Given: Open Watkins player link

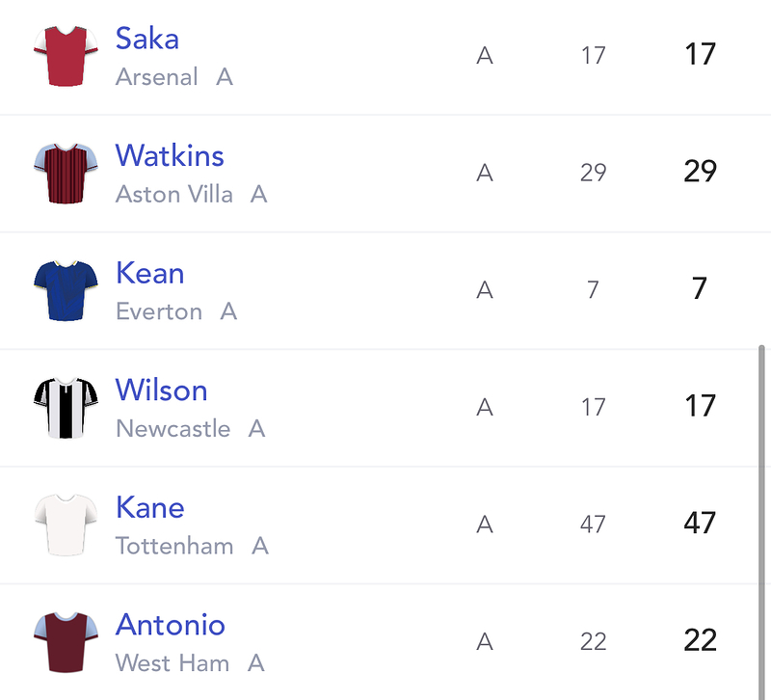Looking at the screenshot, I should [x=170, y=155].
